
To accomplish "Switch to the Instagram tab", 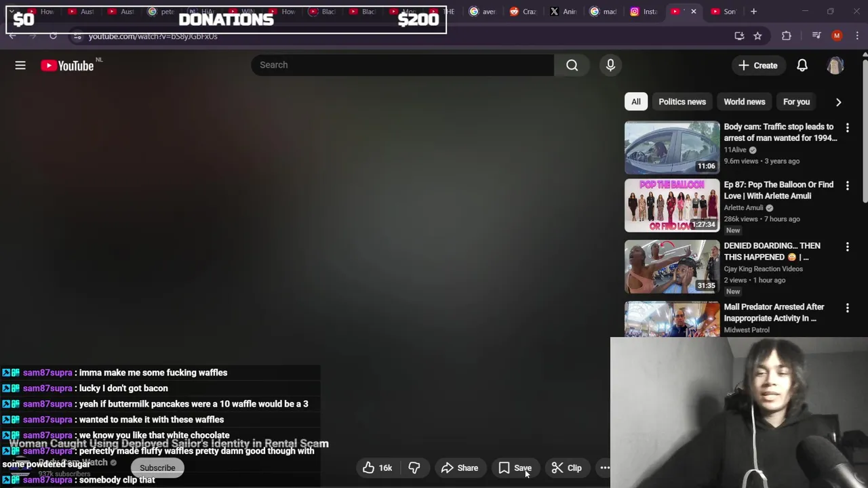I will pyautogui.click(x=644, y=12).
